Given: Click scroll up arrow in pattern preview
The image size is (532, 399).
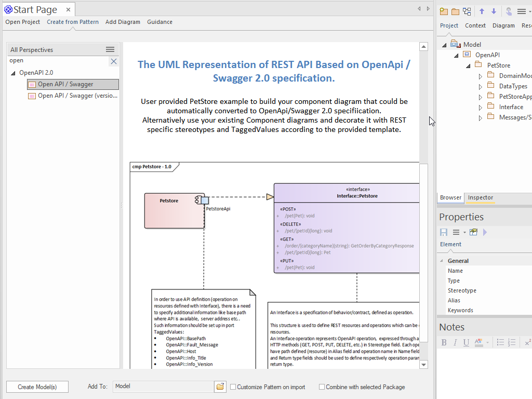Looking at the screenshot, I should pyautogui.click(x=423, y=46).
